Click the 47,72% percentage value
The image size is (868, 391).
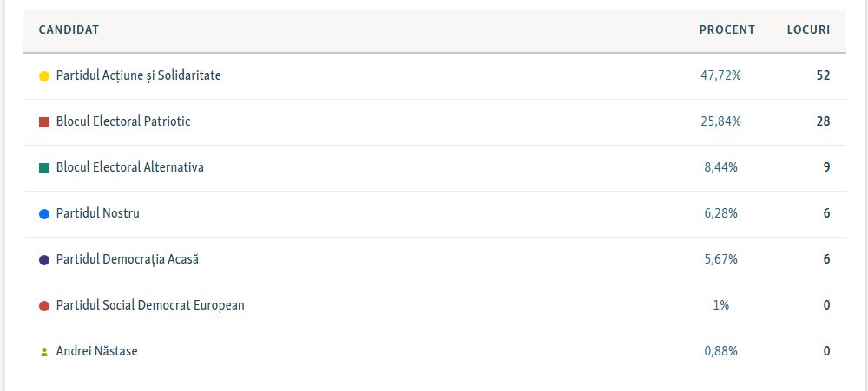click(720, 75)
